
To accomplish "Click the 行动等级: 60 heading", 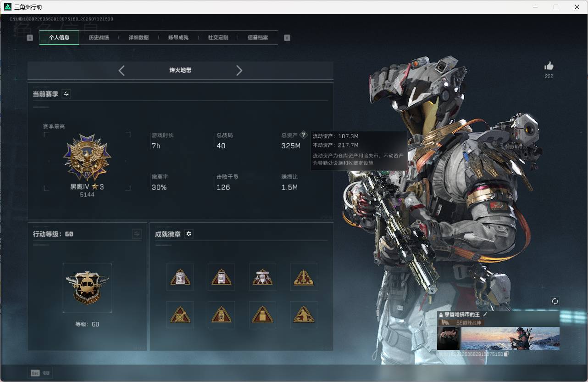I will pyautogui.click(x=53, y=234).
